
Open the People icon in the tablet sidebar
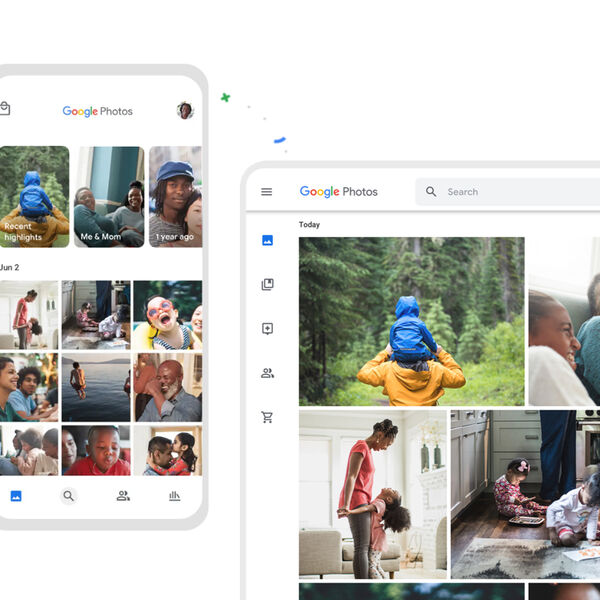click(267, 373)
